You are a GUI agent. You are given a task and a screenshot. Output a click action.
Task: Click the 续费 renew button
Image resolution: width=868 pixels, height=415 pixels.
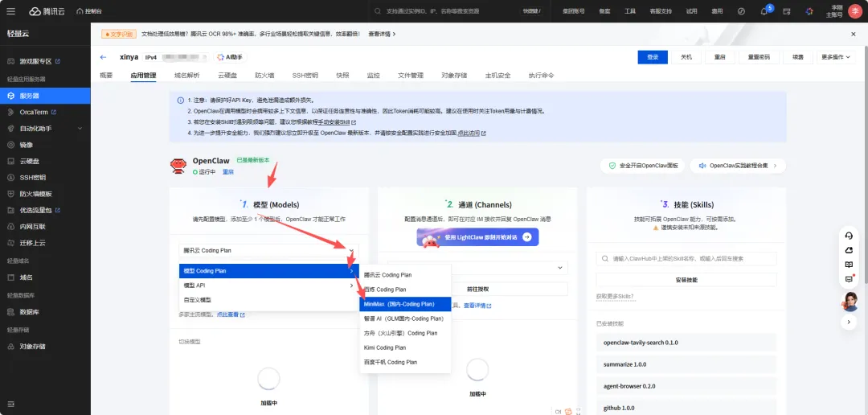pyautogui.click(x=798, y=57)
